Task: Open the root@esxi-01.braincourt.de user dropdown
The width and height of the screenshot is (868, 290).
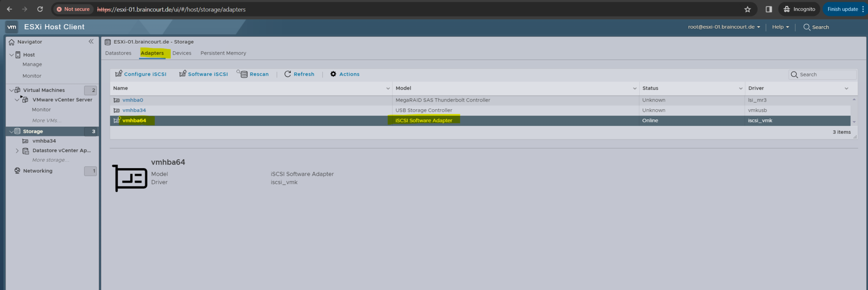Action: pos(724,27)
